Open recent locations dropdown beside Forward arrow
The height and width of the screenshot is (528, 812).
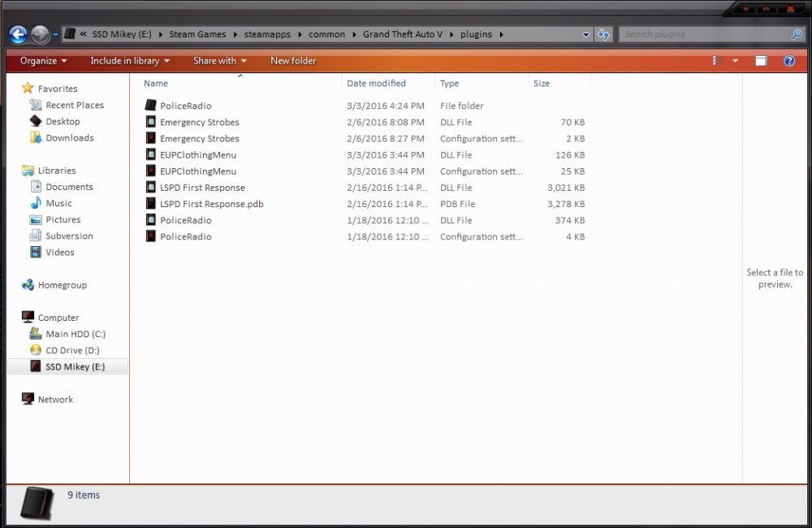(x=55, y=35)
